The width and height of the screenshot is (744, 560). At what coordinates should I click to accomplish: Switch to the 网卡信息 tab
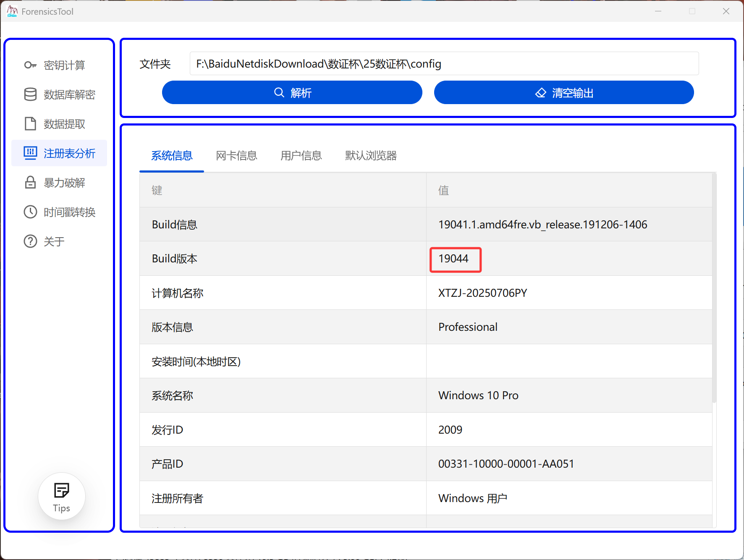click(x=236, y=156)
